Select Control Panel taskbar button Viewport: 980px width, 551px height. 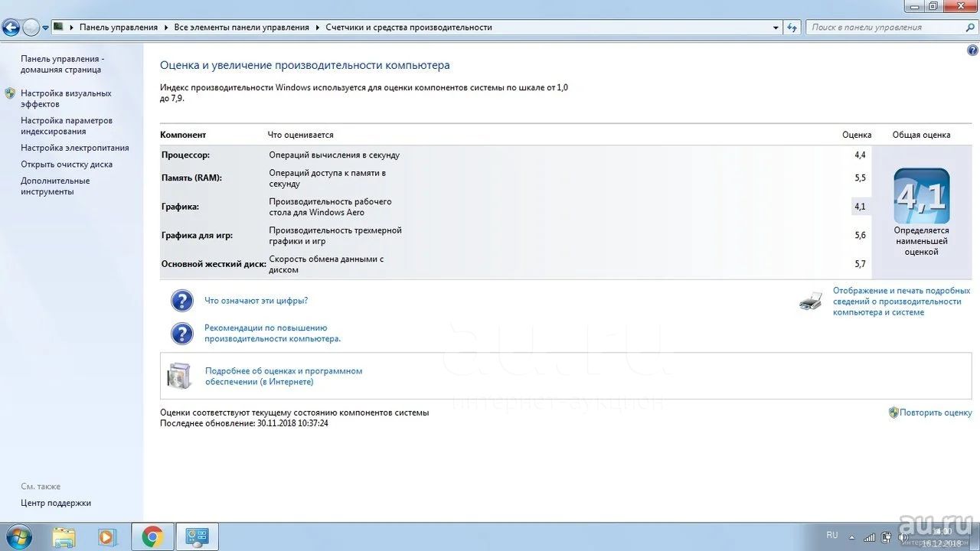(198, 537)
